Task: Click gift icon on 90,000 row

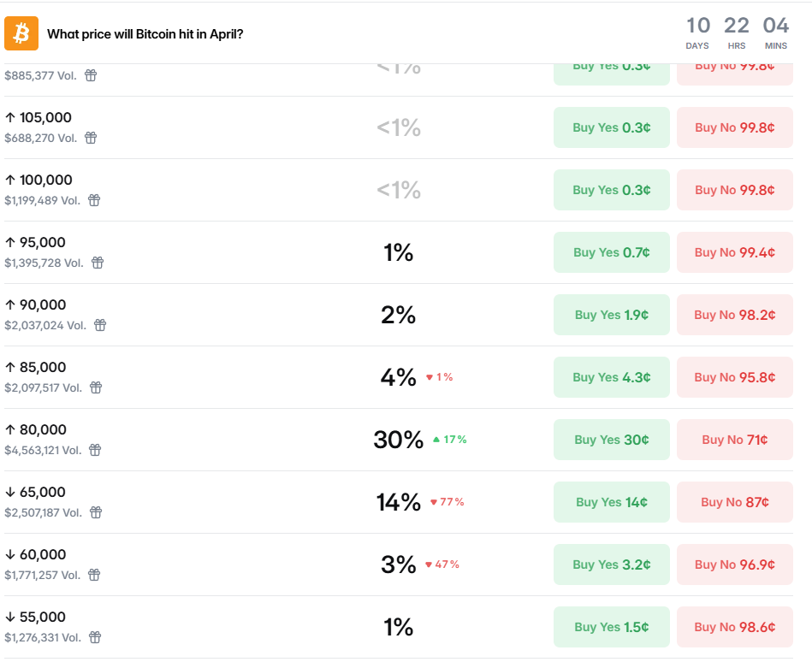Action: click(x=100, y=325)
